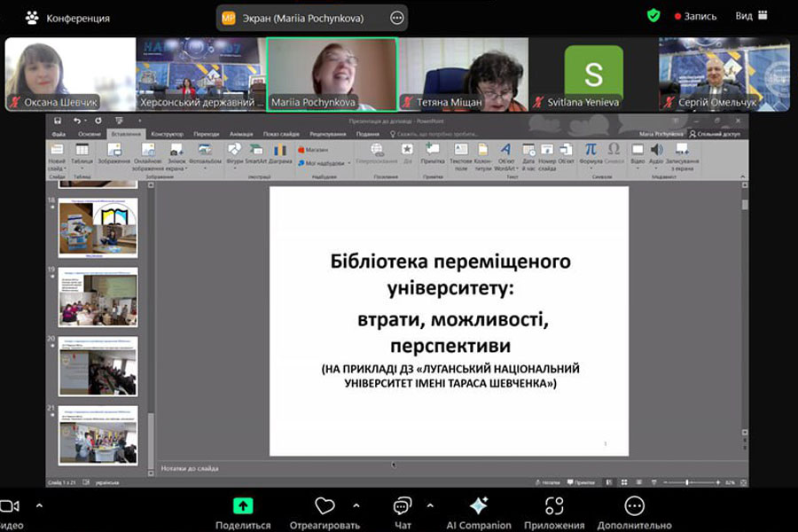
Task: Click the green security shield icon
Action: pyautogui.click(x=653, y=16)
